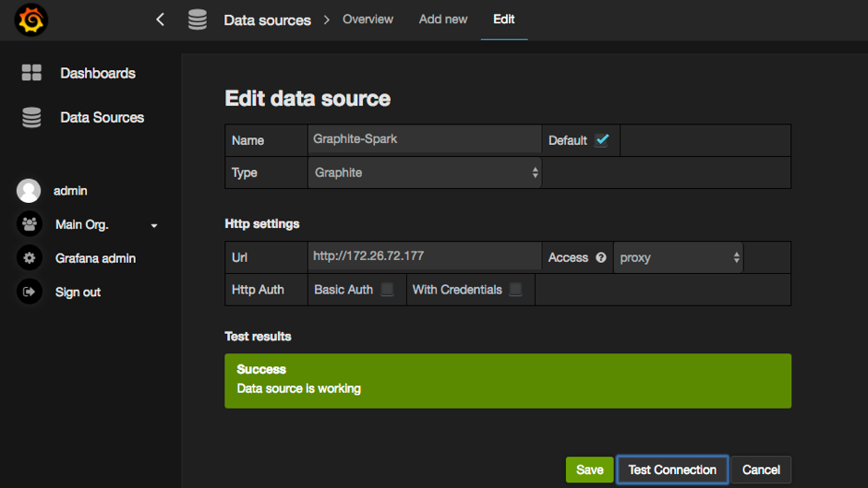The height and width of the screenshot is (488, 868).
Task: Click the admin user avatar icon
Action: (30, 191)
